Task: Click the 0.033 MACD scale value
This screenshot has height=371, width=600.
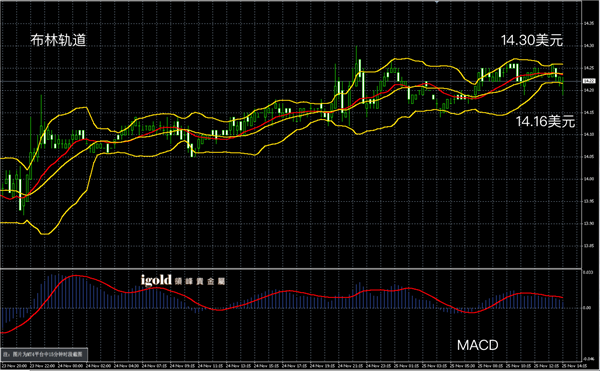Action: tap(588, 272)
